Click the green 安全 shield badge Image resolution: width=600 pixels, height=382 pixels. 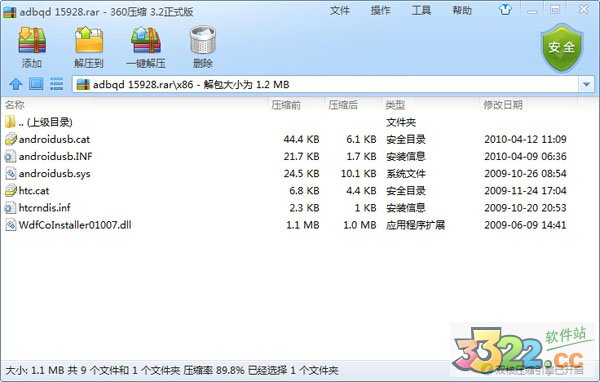pyautogui.click(x=562, y=47)
